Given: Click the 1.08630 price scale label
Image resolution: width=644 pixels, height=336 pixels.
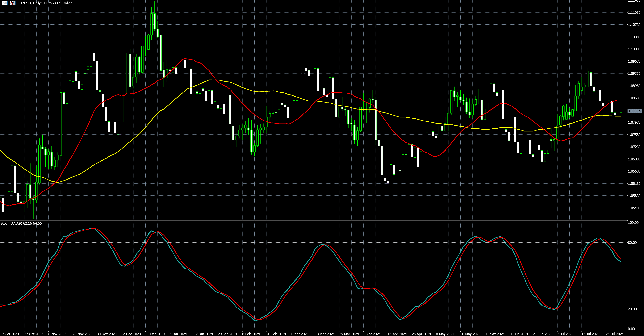Looking at the screenshot, I should (634, 98).
